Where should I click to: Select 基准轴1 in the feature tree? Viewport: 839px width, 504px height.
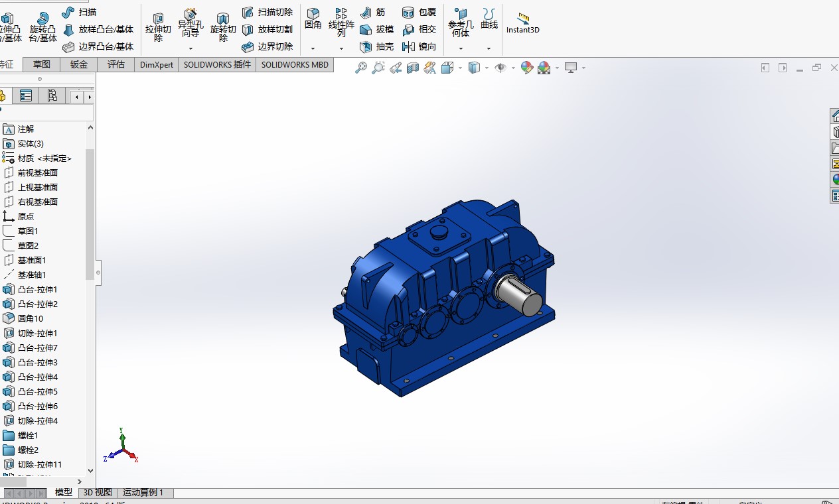pos(25,275)
